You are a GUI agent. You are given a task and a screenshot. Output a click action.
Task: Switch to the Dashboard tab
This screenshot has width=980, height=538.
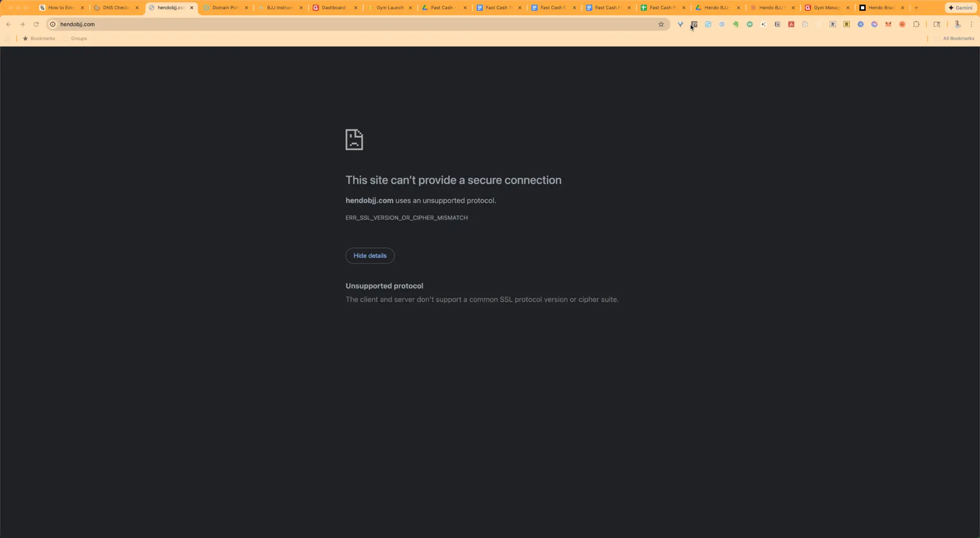(x=334, y=8)
